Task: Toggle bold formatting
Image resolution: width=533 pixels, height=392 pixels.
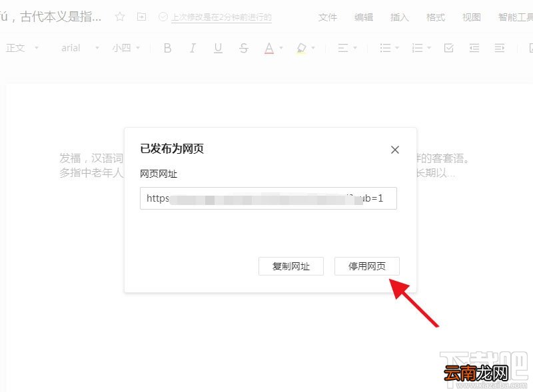Action: [167, 48]
